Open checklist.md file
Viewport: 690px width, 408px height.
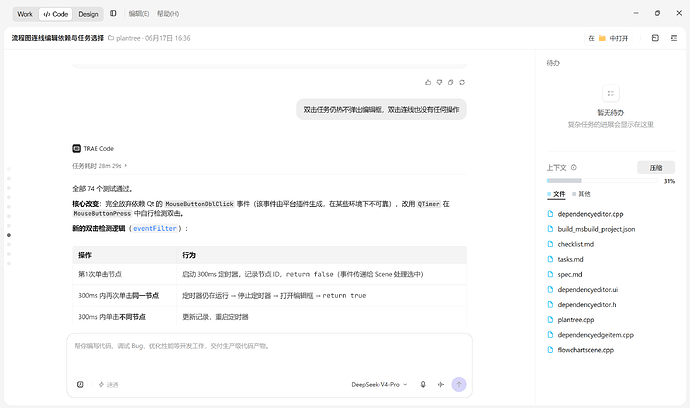[570, 244]
